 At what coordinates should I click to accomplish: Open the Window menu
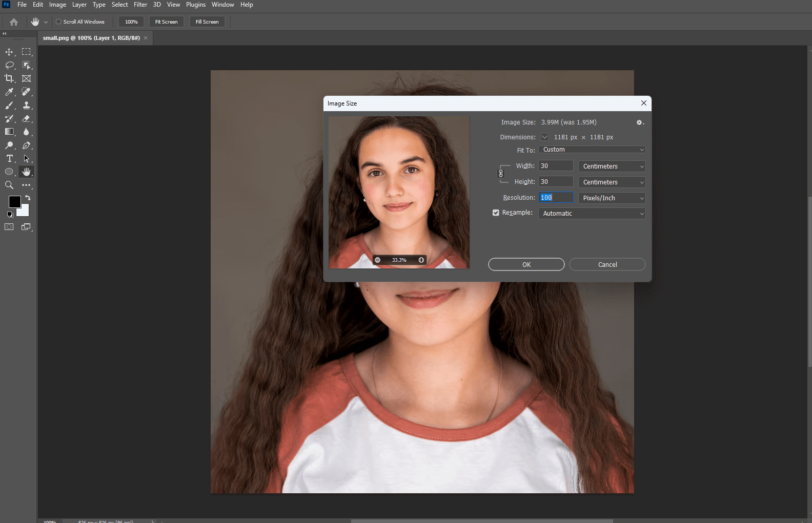pyautogui.click(x=223, y=5)
